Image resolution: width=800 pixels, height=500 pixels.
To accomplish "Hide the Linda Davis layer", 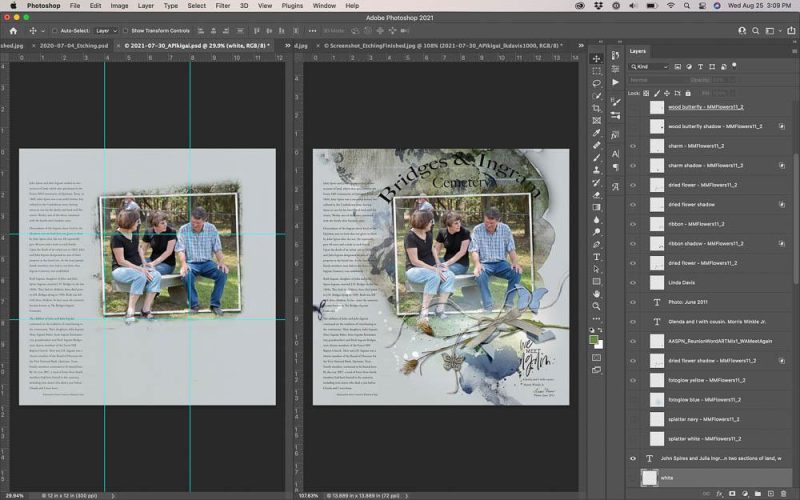I will click(x=633, y=283).
